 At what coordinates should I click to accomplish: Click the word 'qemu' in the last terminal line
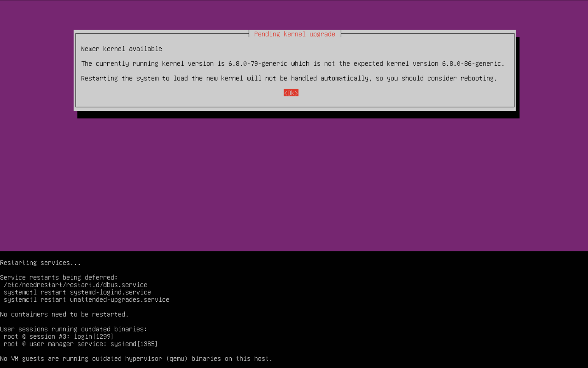click(177, 359)
